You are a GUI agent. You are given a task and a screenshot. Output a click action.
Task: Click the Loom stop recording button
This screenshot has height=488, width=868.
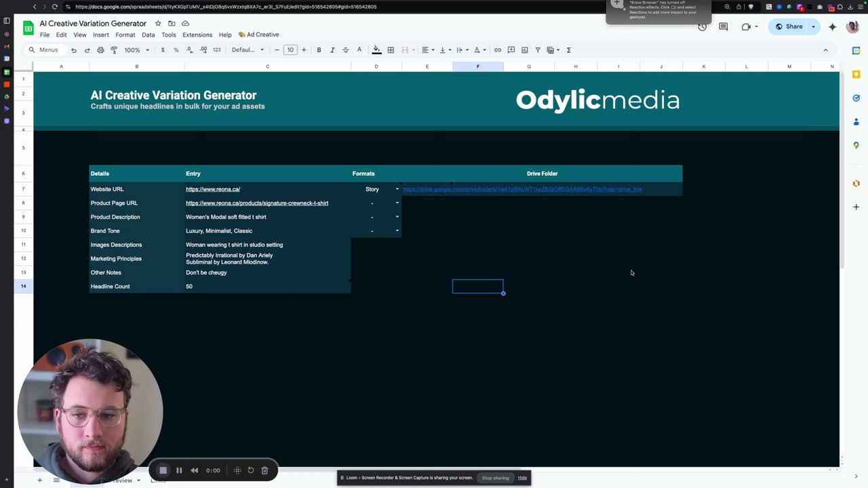coord(163,470)
